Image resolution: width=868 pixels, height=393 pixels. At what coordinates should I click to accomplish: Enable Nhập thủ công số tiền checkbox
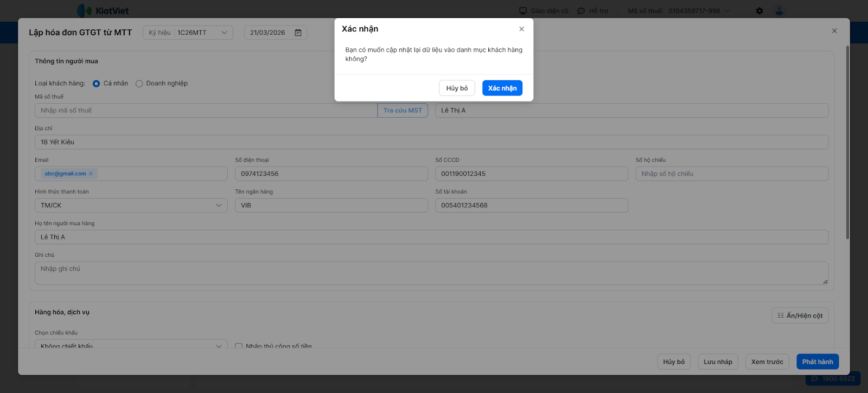click(x=239, y=346)
